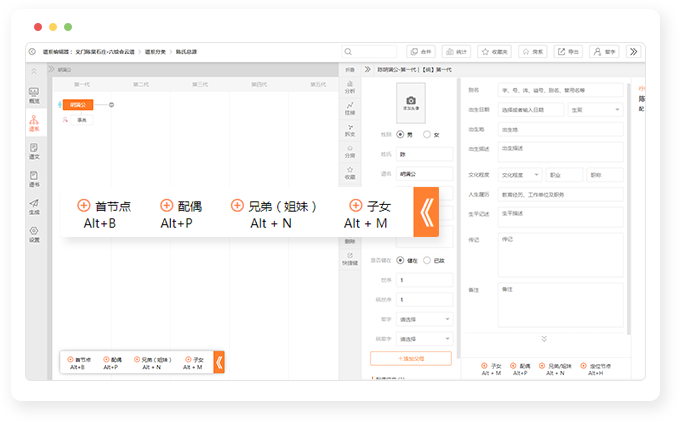Click the 合并 merge toolbar icon

point(421,51)
